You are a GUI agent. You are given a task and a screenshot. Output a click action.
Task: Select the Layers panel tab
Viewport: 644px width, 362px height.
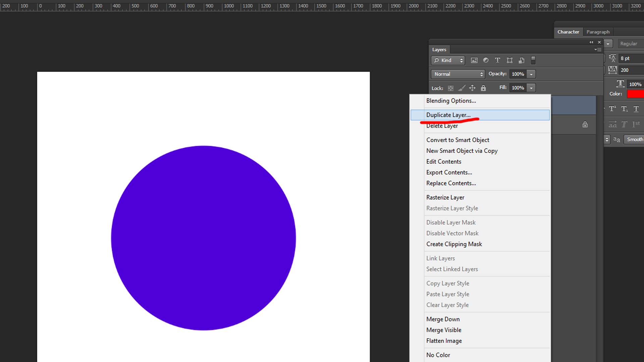coord(439,50)
